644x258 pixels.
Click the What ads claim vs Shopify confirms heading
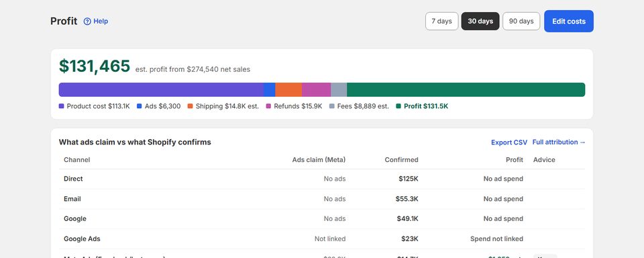pos(135,142)
